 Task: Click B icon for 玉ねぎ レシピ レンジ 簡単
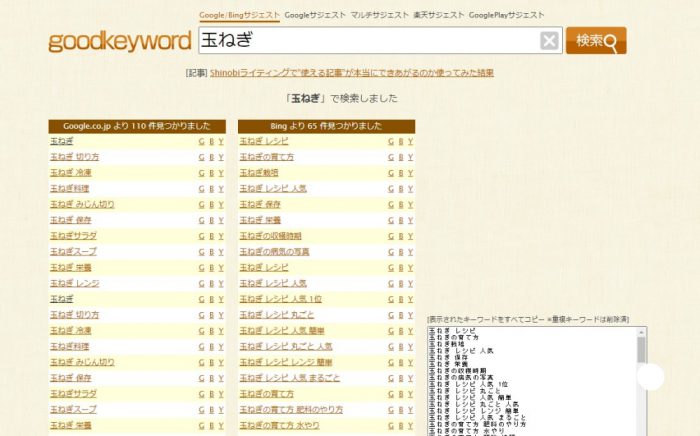401,363
